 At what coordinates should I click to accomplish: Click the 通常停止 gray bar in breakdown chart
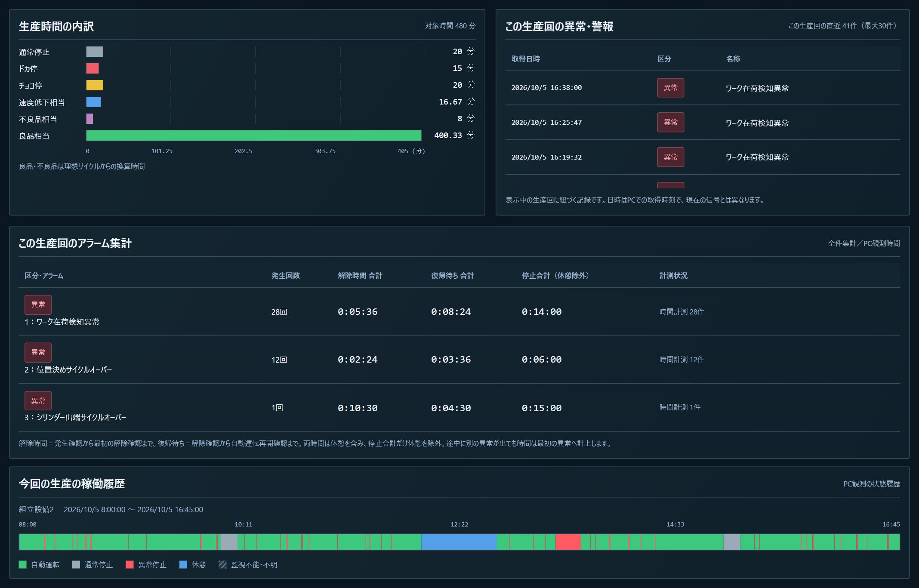pyautogui.click(x=95, y=52)
